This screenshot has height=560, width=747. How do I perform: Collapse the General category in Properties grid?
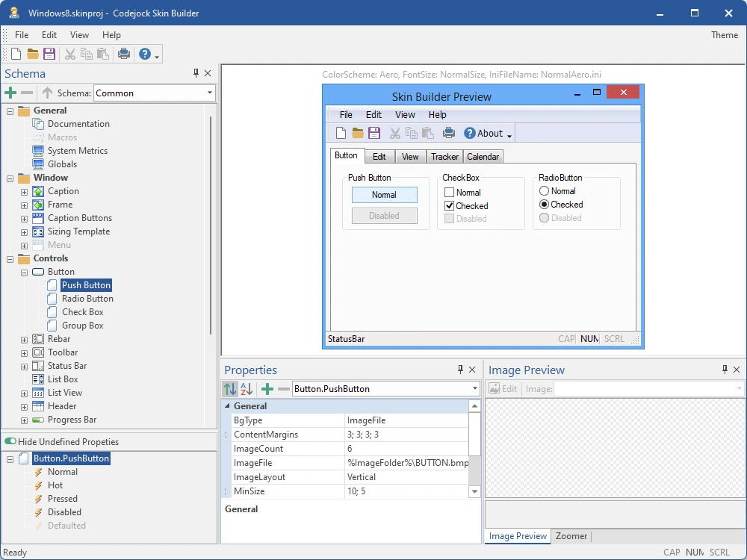[227, 405]
